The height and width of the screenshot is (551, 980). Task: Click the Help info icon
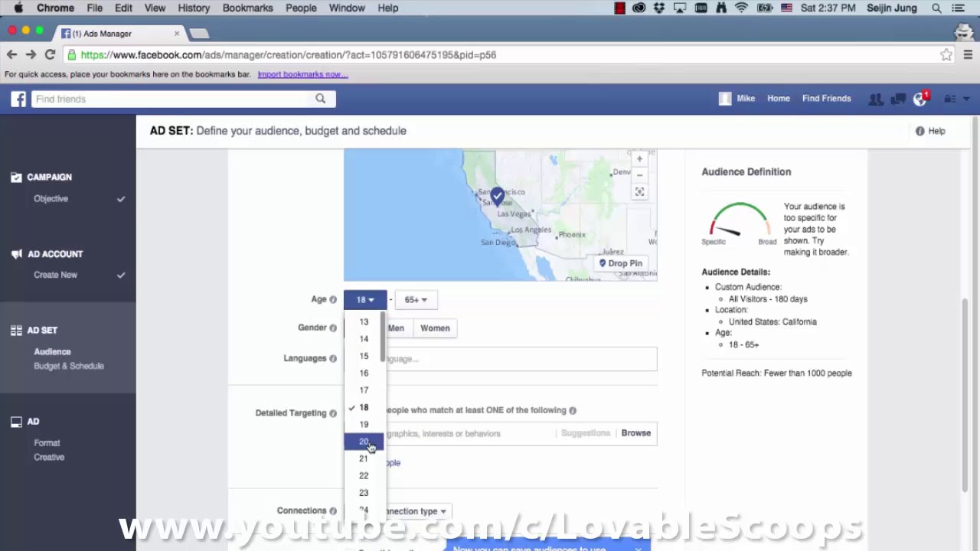[920, 131]
